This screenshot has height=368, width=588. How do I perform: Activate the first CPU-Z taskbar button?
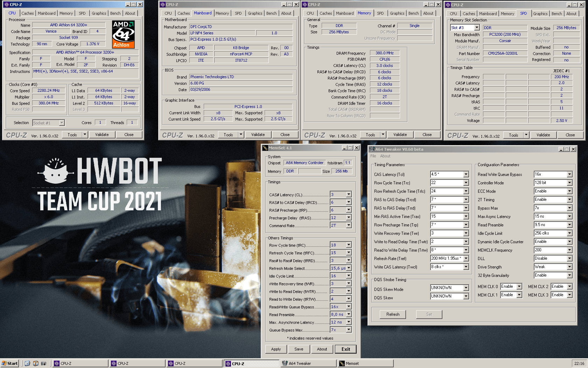[80, 363]
